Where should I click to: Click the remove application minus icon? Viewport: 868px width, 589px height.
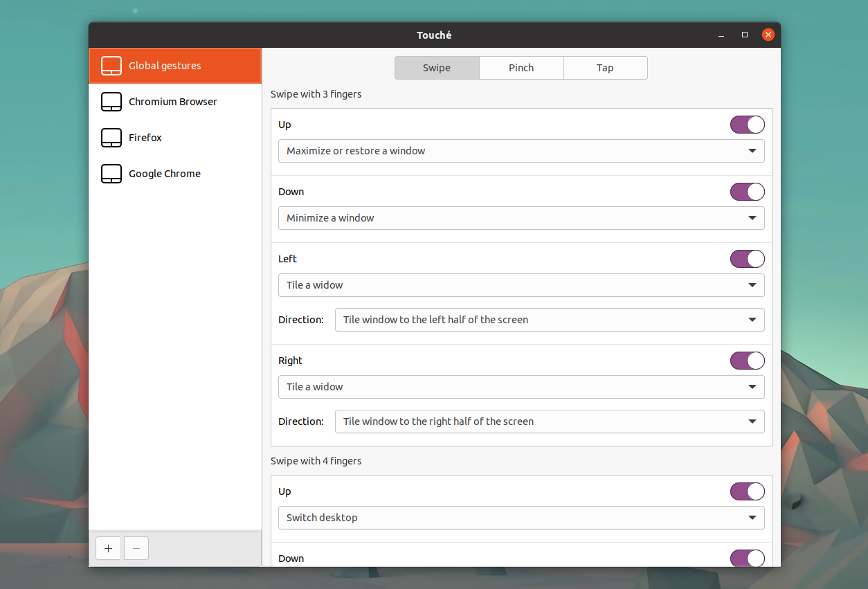tap(136, 547)
